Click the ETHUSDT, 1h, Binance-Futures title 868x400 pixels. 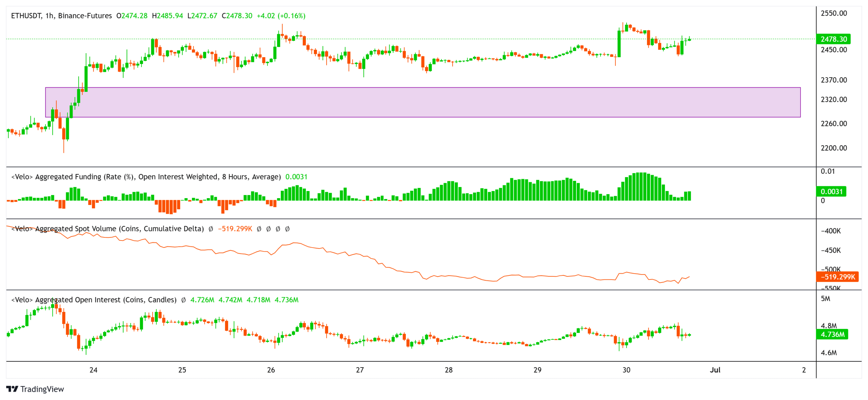[x=61, y=16]
